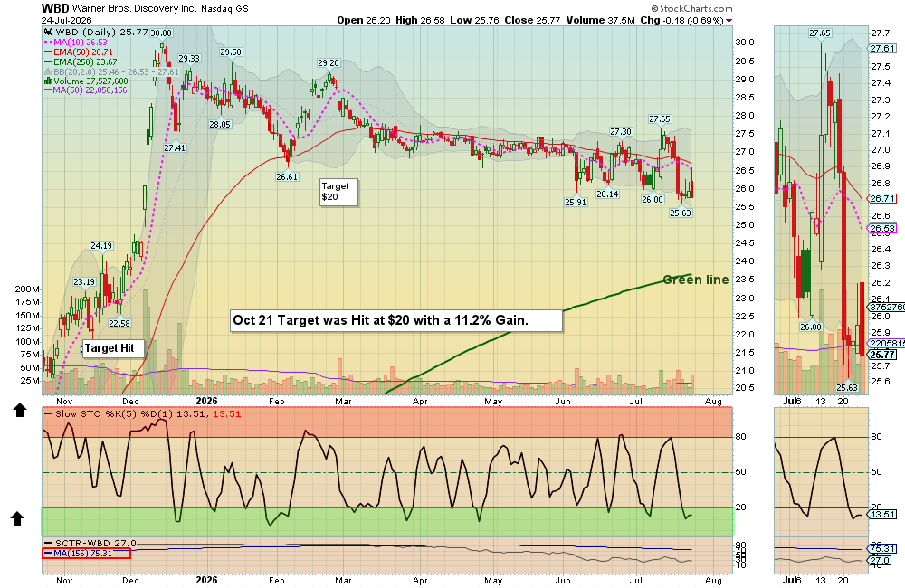
Task: Select the EMA(250) 23.67 legend entry
Action: (x=81, y=62)
